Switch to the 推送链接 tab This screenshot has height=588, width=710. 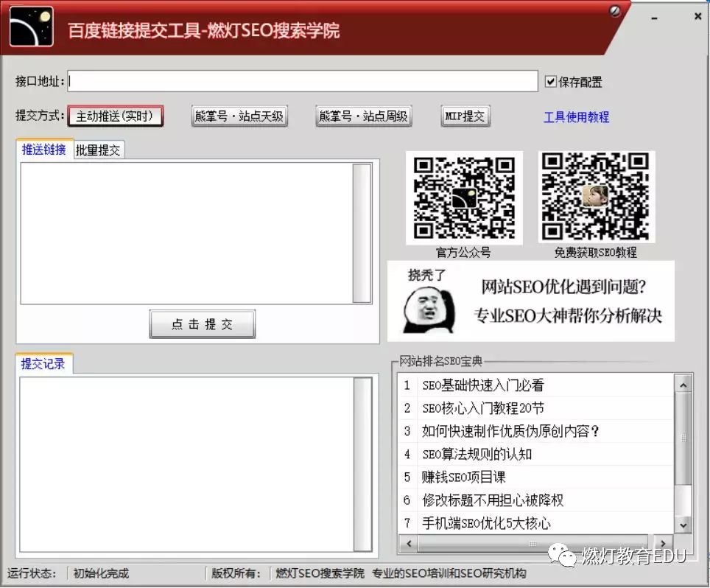[x=44, y=150]
